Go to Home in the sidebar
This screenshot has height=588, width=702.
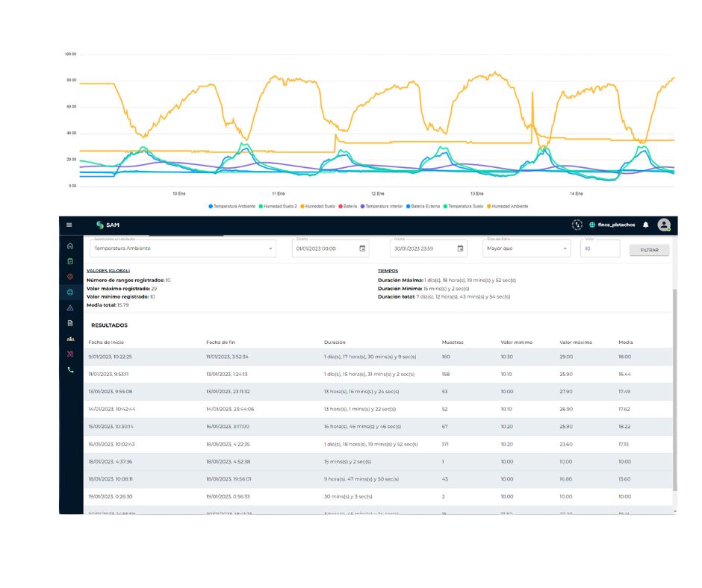70,245
